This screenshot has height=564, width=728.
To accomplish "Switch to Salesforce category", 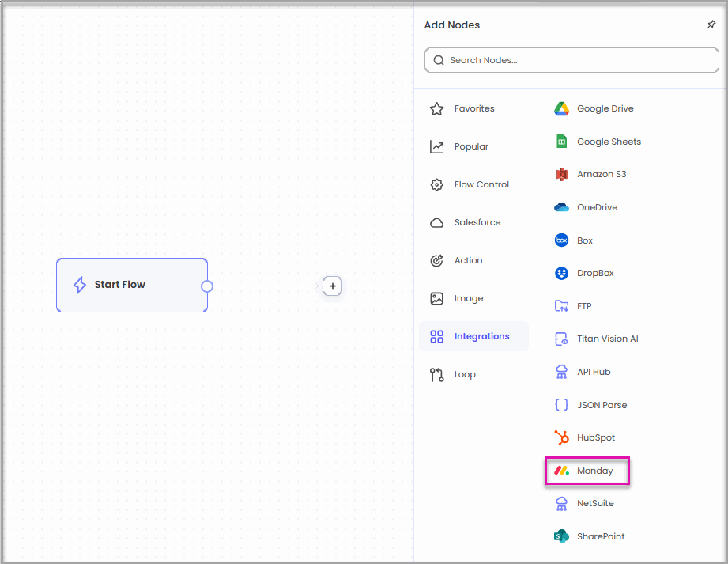I will 473,222.
